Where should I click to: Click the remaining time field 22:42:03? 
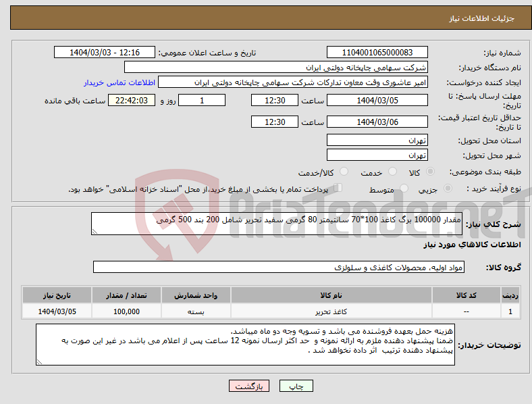[x=132, y=100]
